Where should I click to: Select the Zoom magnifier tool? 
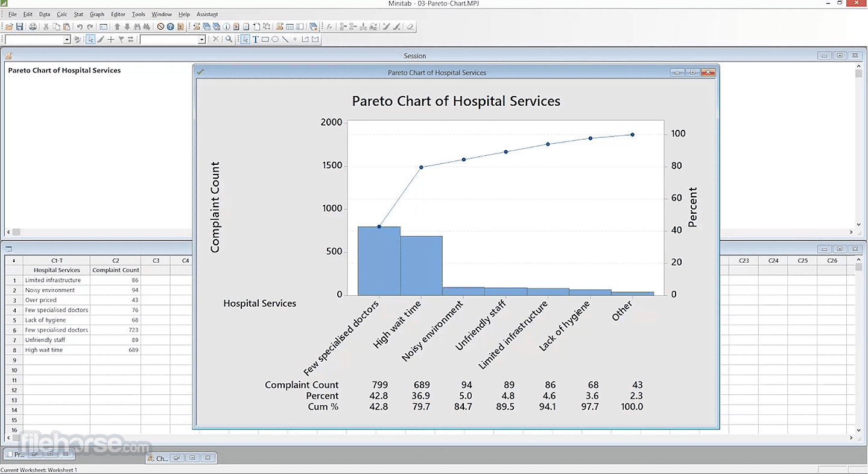pos(229,39)
